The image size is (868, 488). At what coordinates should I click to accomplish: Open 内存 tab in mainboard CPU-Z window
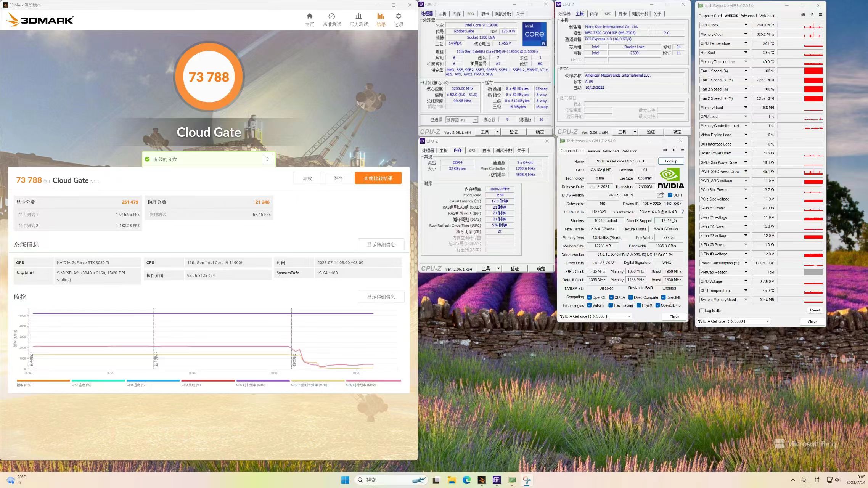tap(594, 14)
